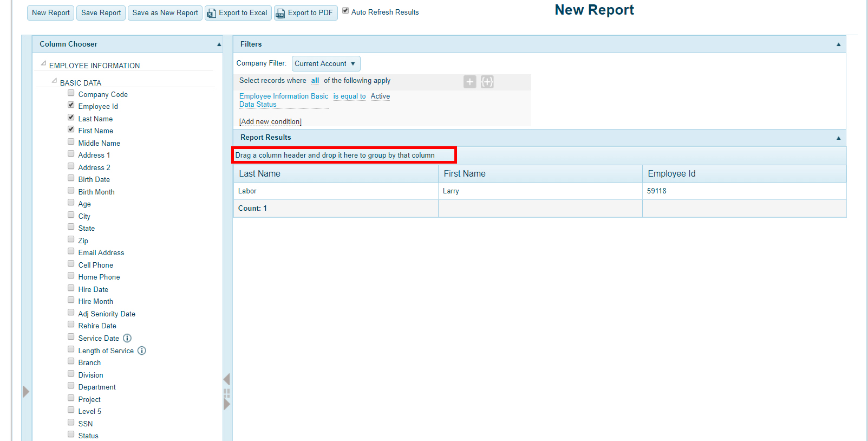Check the Project checkbox
Screen dimensions: 868x441
coord(71,398)
